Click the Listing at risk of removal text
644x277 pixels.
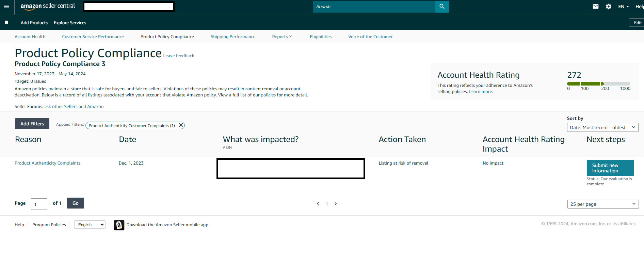pyautogui.click(x=403, y=163)
